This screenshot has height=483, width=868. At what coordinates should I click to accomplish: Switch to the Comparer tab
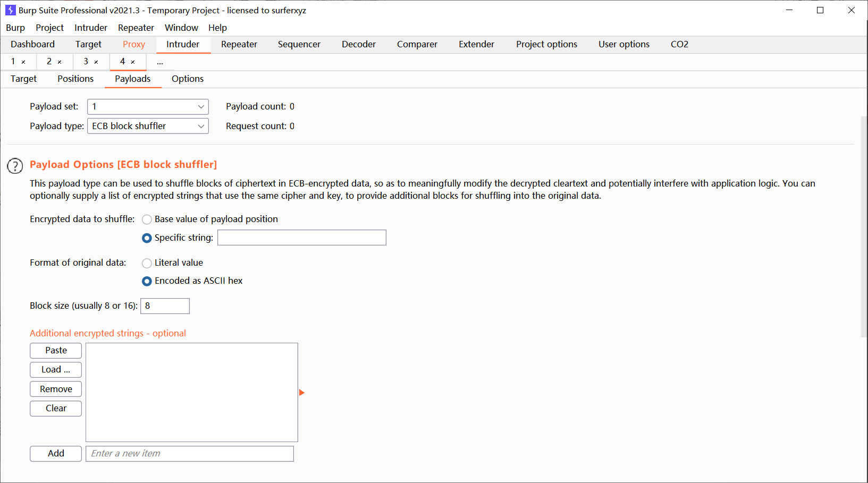(x=417, y=45)
